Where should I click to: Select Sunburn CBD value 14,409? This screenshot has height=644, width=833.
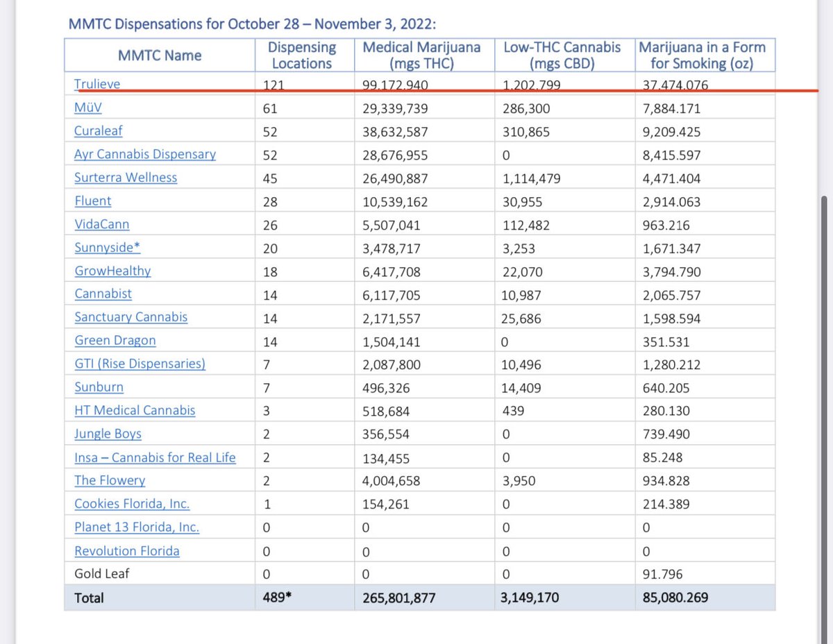(522, 388)
